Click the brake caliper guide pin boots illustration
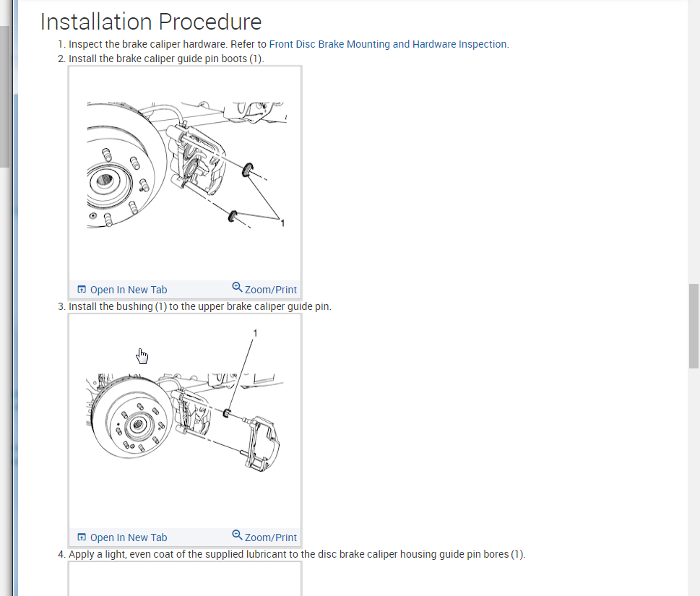The width and height of the screenshot is (700, 596). (185, 165)
